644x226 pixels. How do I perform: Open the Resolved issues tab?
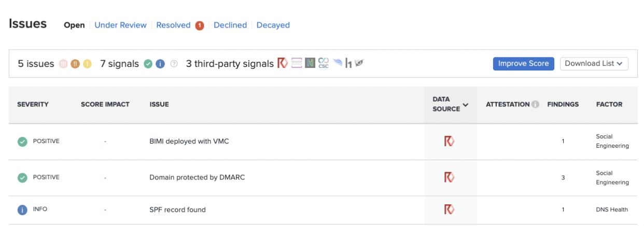[x=173, y=25]
